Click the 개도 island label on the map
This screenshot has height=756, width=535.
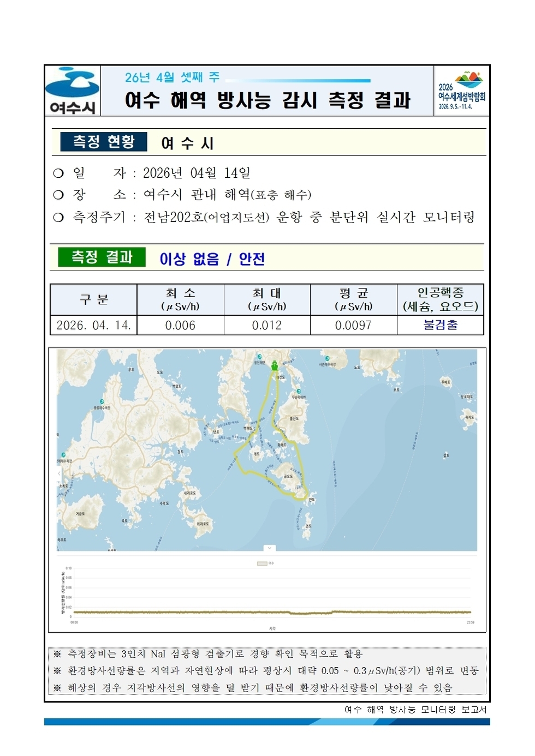point(256,454)
